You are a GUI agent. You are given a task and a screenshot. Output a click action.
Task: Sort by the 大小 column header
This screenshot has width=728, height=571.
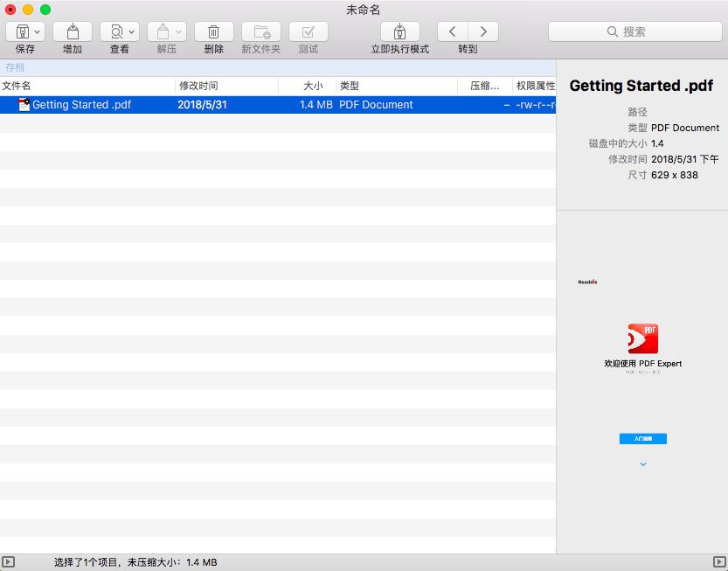pyautogui.click(x=313, y=86)
